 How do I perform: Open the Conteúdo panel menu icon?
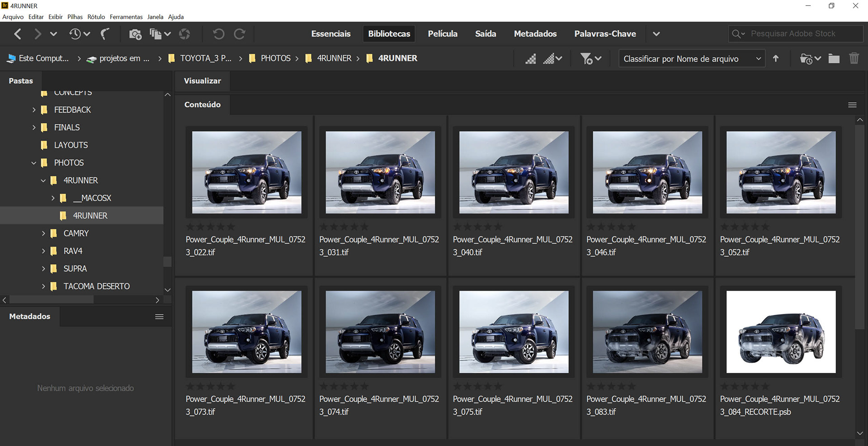(x=852, y=105)
